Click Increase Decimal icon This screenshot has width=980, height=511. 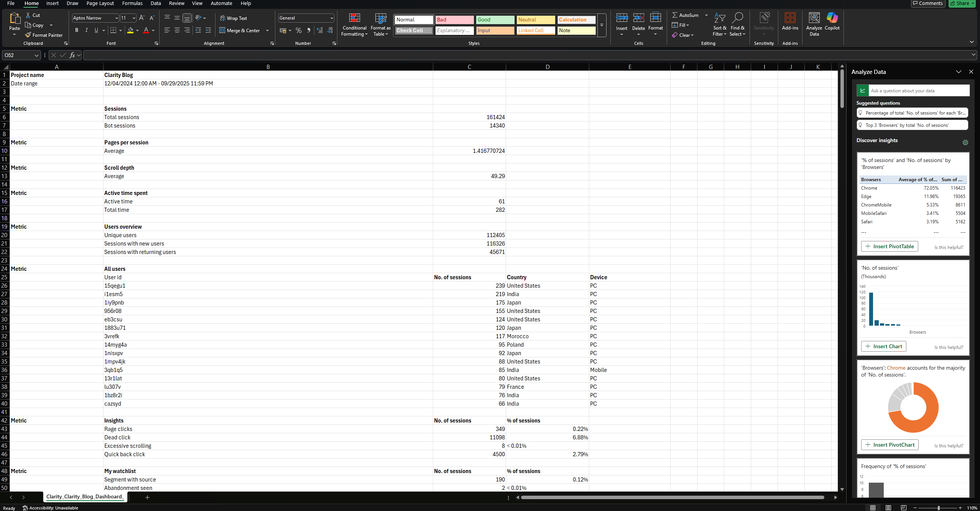point(320,30)
